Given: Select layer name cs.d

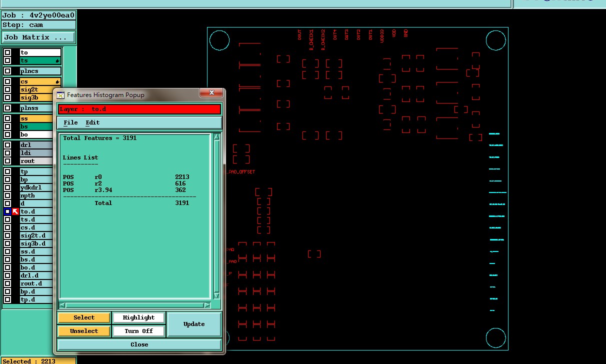Looking at the screenshot, I should pos(36,227).
